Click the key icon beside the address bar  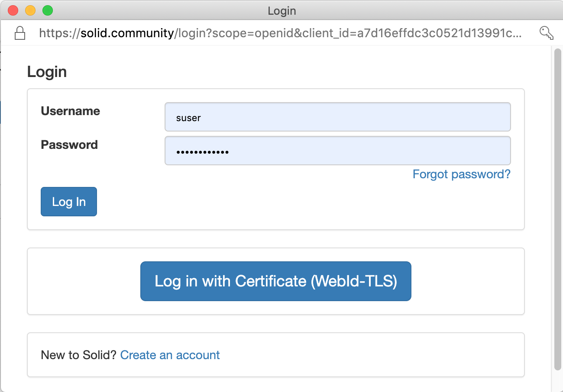(x=547, y=33)
